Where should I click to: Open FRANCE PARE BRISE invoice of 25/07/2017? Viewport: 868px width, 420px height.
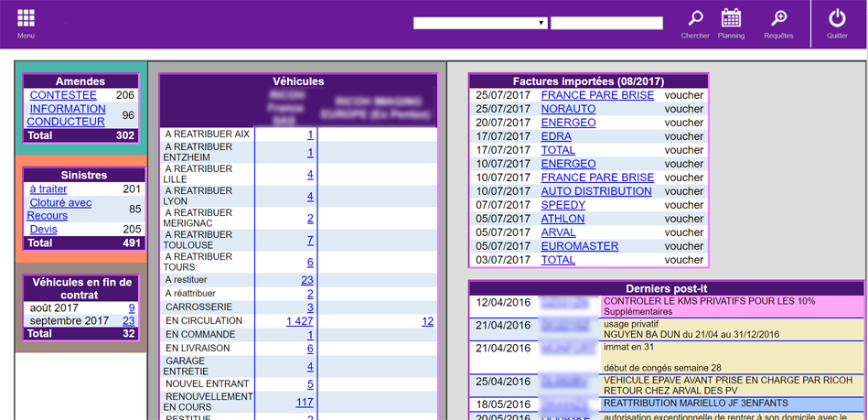point(597,95)
